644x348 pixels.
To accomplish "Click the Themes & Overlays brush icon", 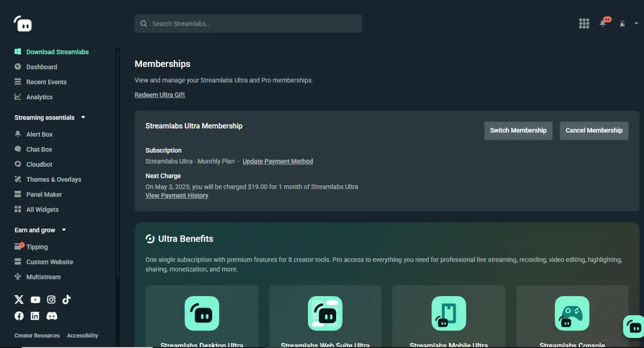I will click(18, 179).
